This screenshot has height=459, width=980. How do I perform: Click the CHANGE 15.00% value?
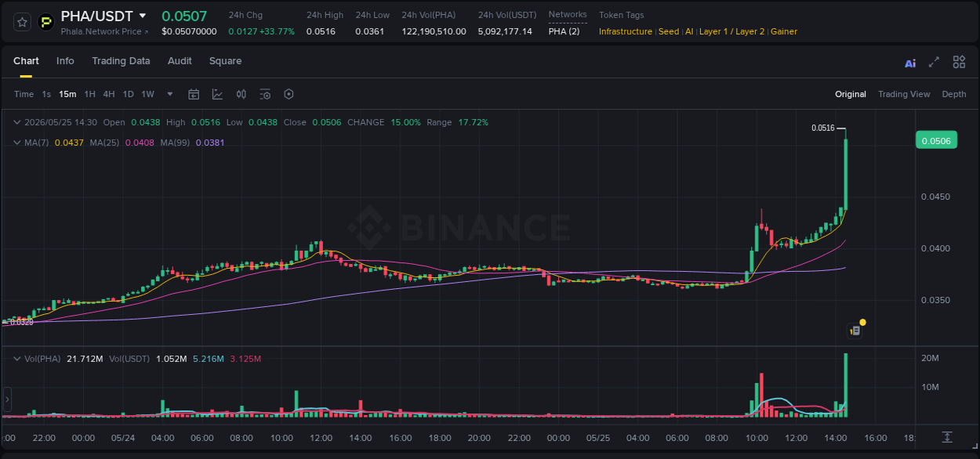coord(405,122)
